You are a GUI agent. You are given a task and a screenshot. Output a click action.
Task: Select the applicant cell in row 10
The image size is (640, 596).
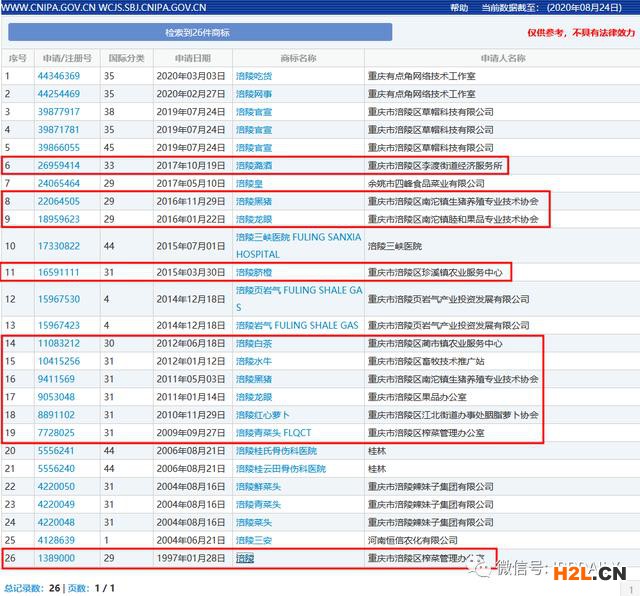(x=395, y=246)
